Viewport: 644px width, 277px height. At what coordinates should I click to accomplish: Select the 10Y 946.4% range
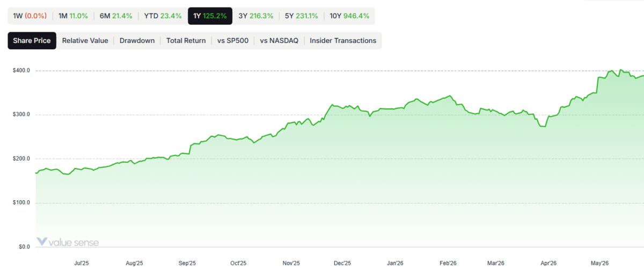(x=349, y=16)
